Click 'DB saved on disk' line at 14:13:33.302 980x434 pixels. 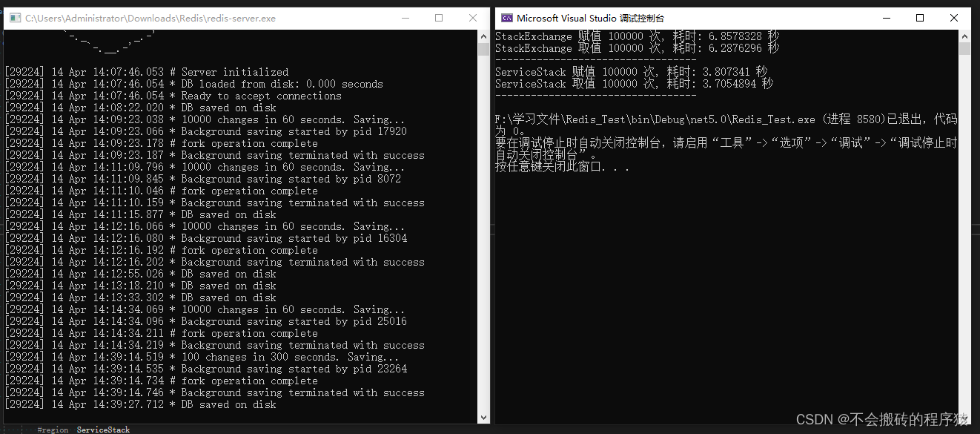pos(140,297)
